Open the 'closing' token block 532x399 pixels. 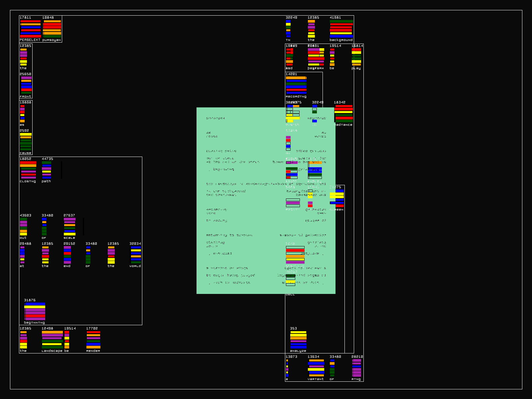pyautogui.click(x=28, y=170)
